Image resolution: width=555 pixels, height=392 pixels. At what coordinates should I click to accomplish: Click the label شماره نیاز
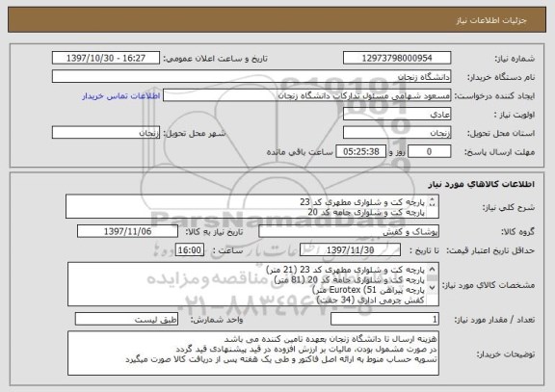click(515, 59)
